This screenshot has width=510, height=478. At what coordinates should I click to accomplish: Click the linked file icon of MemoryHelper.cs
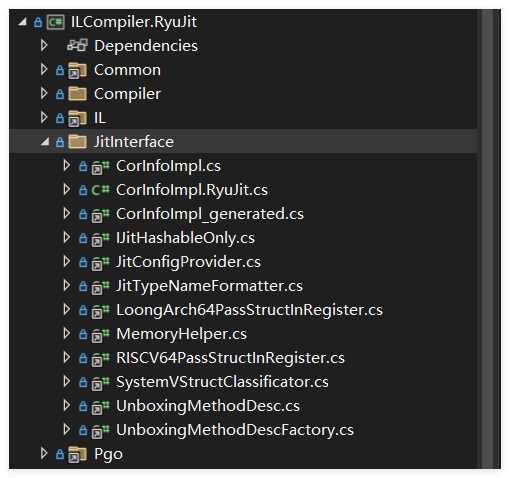point(100,335)
